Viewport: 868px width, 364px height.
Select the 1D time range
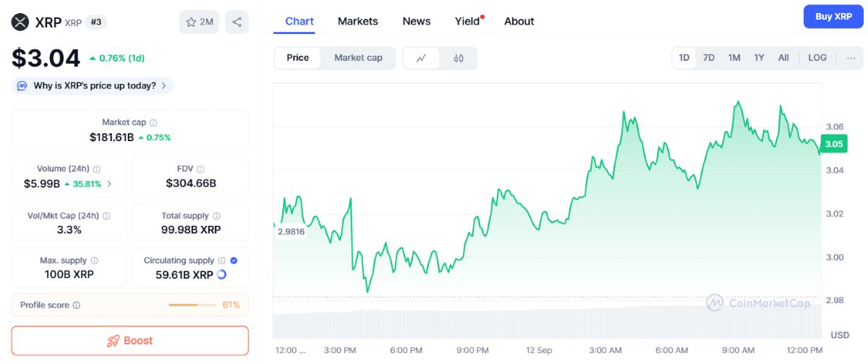coord(684,58)
